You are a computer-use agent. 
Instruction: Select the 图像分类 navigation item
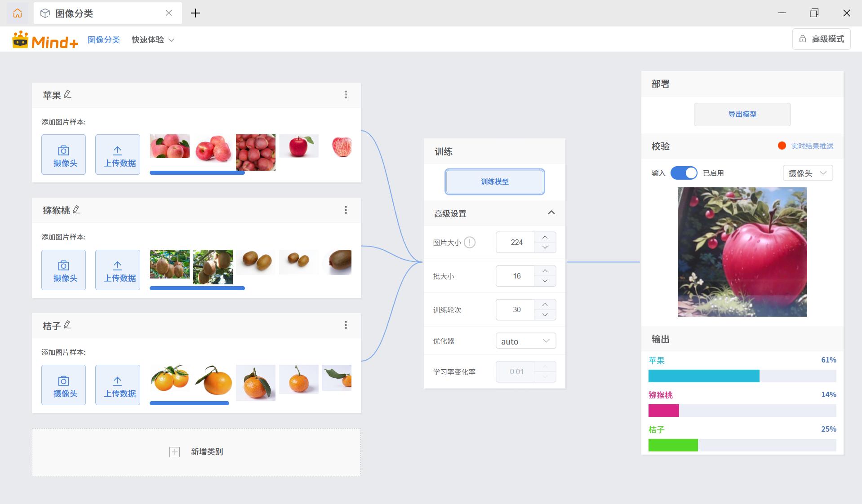pos(103,40)
